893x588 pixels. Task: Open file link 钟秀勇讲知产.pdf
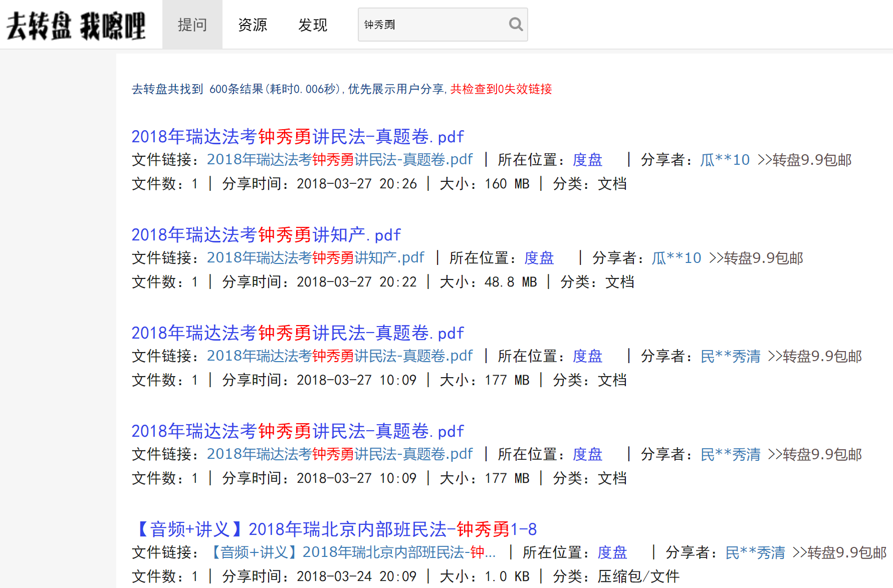tap(316, 257)
